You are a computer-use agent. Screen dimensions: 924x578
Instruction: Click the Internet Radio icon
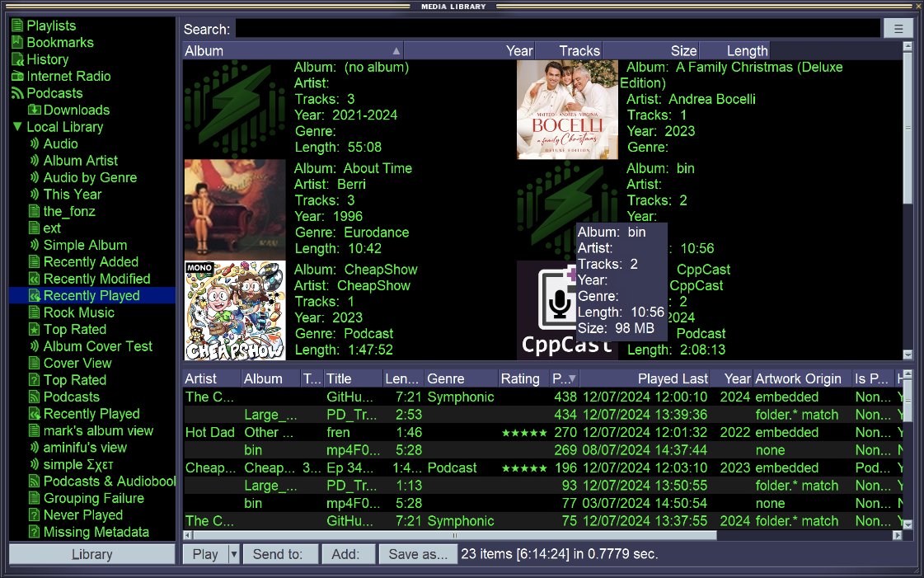(x=18, y=76)
